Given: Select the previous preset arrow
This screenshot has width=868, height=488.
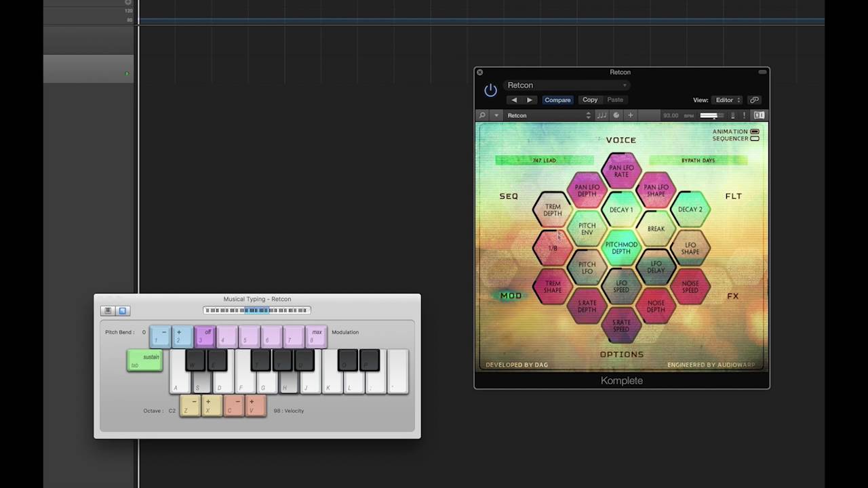Looking at the screenshot, I should (x=514, y=100).
